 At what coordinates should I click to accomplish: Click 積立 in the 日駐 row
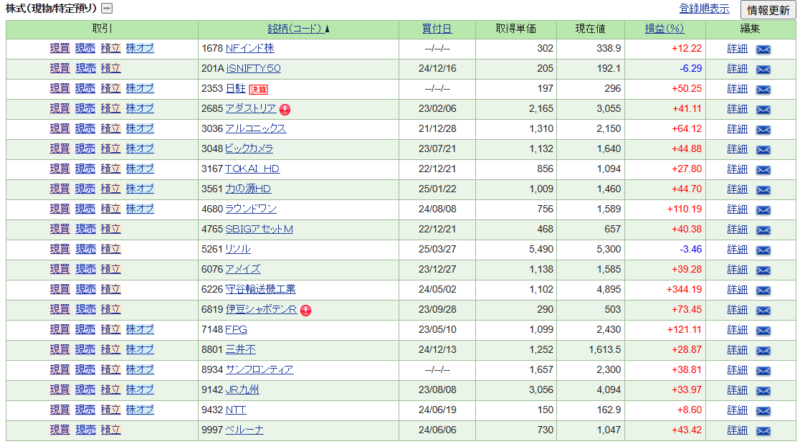(110, 88)
